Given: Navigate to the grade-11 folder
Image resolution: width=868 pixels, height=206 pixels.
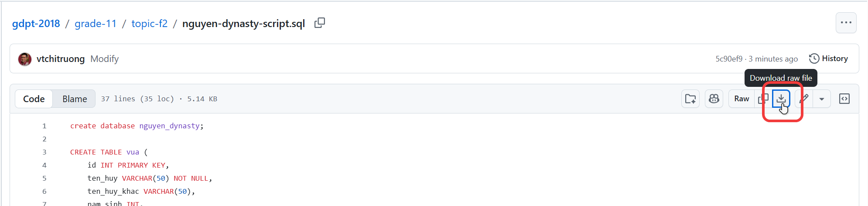Looking at the screenshot, I should click(x=96, y=24).
